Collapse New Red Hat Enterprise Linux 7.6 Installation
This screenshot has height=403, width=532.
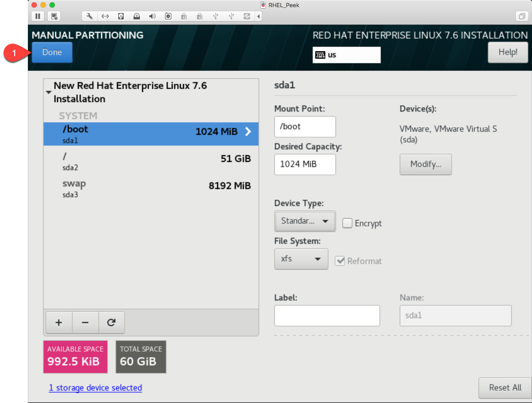point(49,92)
